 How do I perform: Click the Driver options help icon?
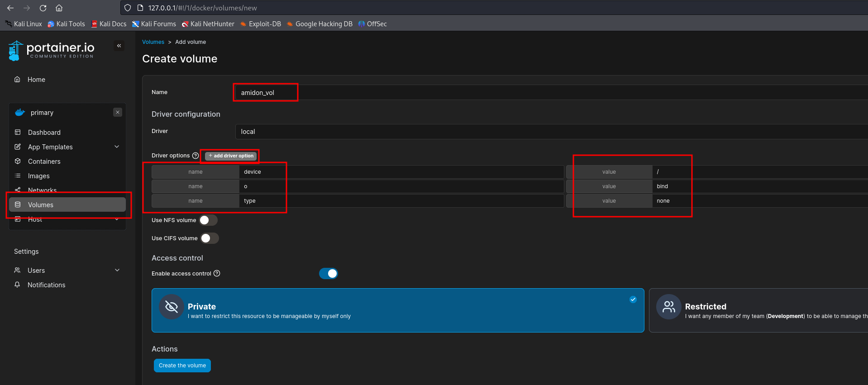(196, 156)
